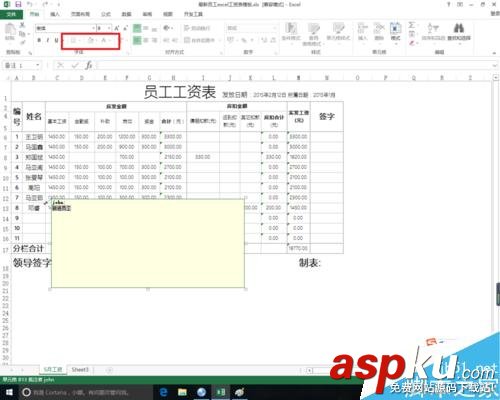
Task: Open Microsoft Edge from the taskbar
Action: click(x=163, y=392)
